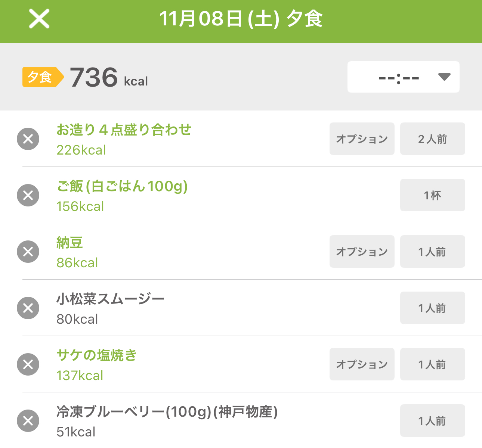Adjust serving amount for サケの塩焼き
This screenshot has height=448, width=482.
click(x=432, y=364)
